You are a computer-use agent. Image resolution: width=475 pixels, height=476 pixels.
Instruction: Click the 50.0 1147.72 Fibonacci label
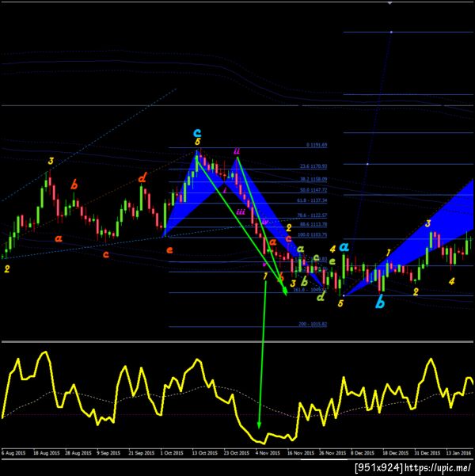pos(313,190)
